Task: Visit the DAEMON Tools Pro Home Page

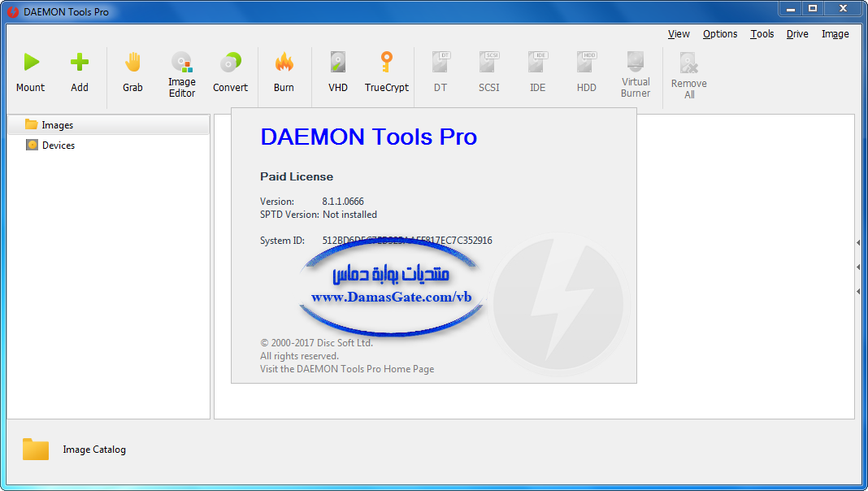Action: (x=347, y=369)
